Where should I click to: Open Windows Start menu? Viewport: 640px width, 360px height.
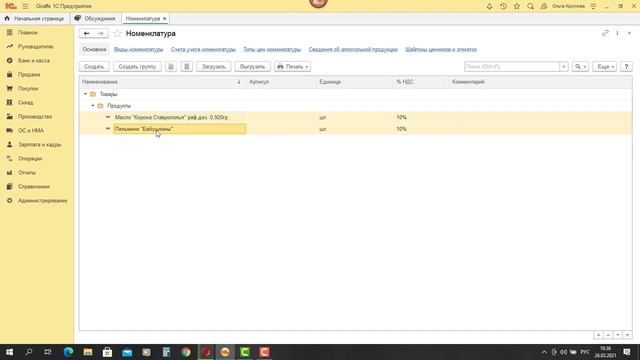9,352
